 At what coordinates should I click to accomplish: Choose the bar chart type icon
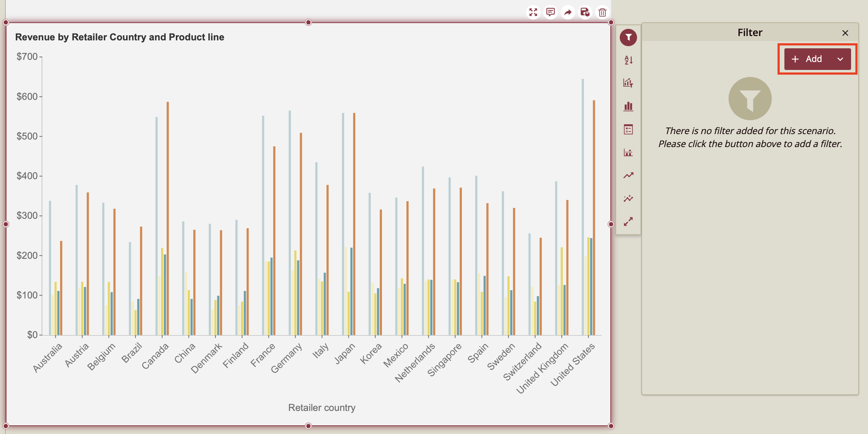[628, 106]
